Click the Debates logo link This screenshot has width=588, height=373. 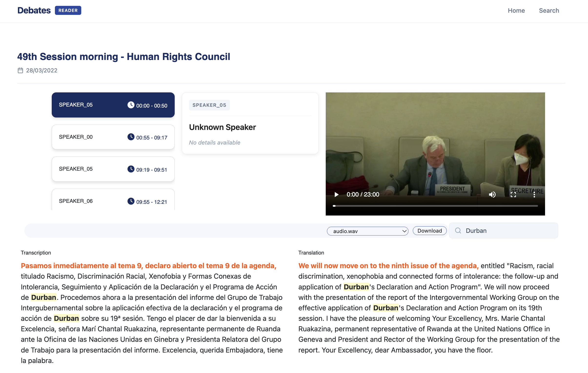click(x=34, y=10)
